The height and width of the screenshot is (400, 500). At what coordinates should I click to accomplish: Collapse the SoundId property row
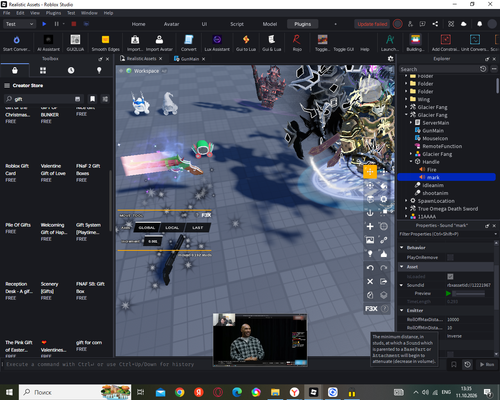click(x=402, y=285)
